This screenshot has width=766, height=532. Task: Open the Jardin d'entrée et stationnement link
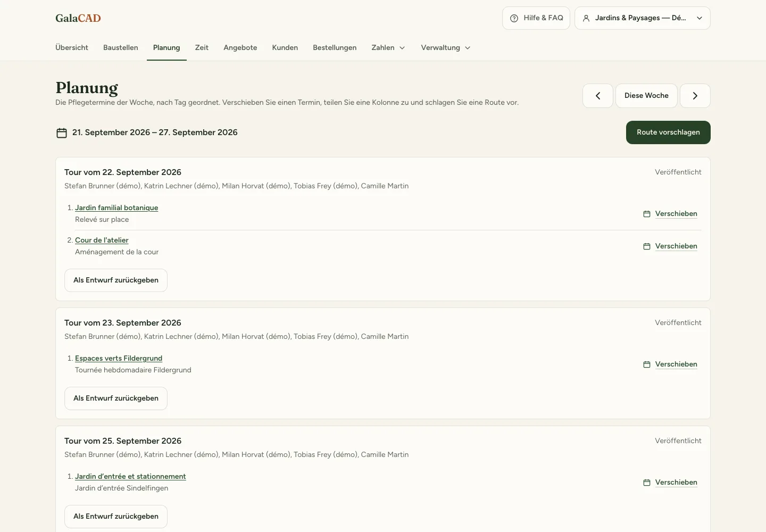130,476
